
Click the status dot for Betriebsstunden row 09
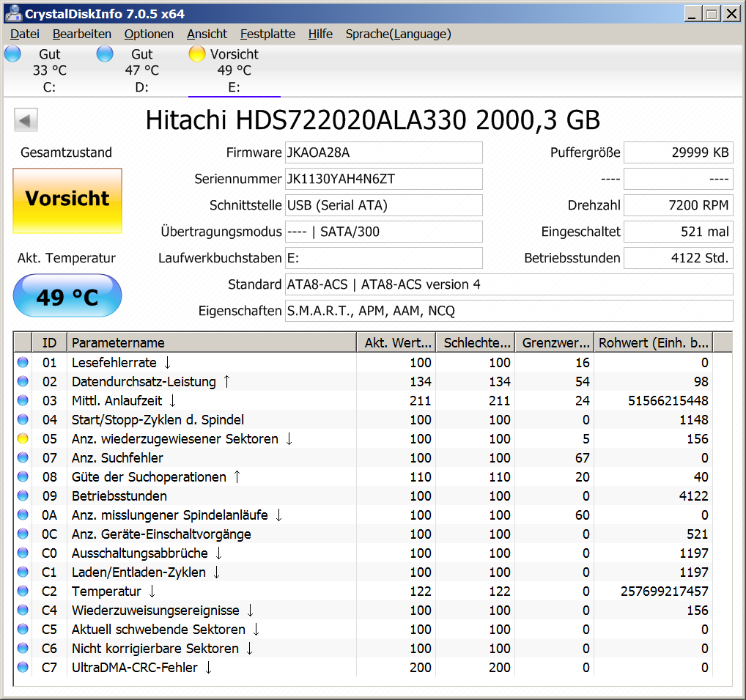[23, 495]
